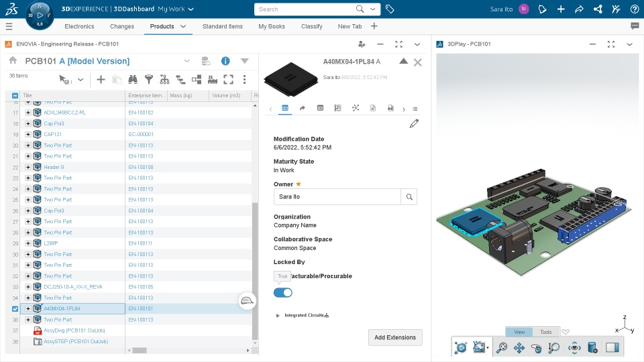Click the binoculars find icon
This screenshot has width=644, height=362.
pyautogui.click(x=133, y=80)
